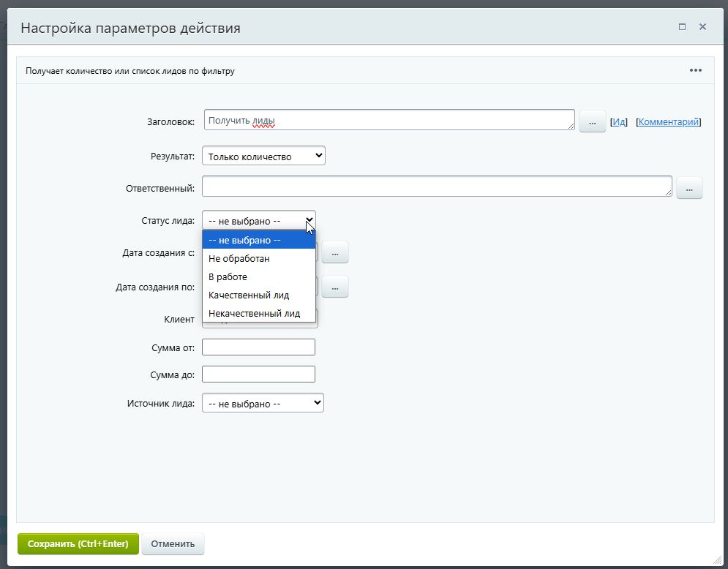Click ellipsis button beside Дата создания по

coord(335,287)
